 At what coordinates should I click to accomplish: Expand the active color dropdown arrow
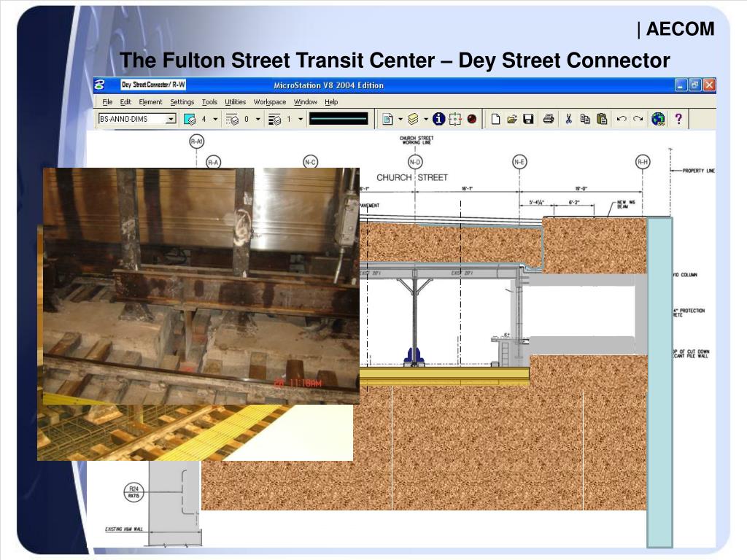215,119
